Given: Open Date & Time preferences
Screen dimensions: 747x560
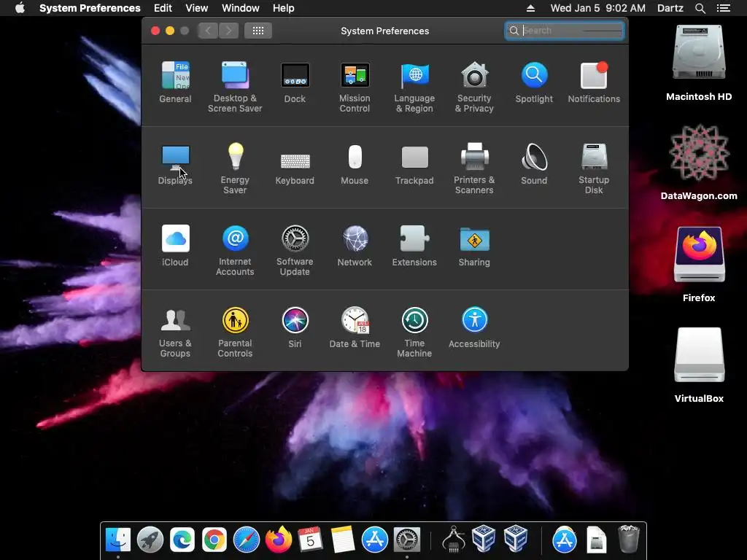Looking at the screenshot, I should point(355,327).
